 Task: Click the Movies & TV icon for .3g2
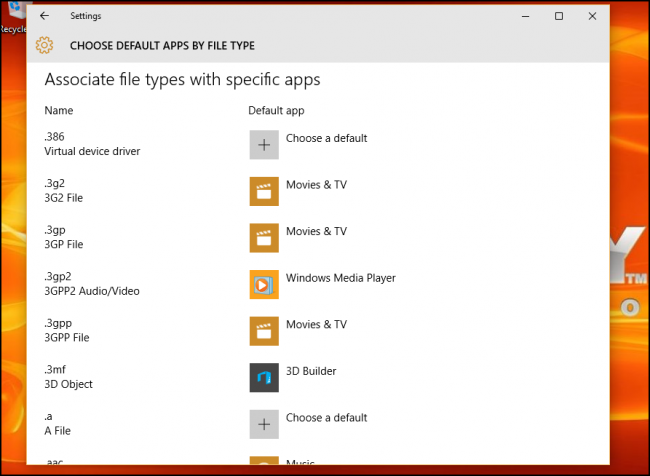pos(264,191)
